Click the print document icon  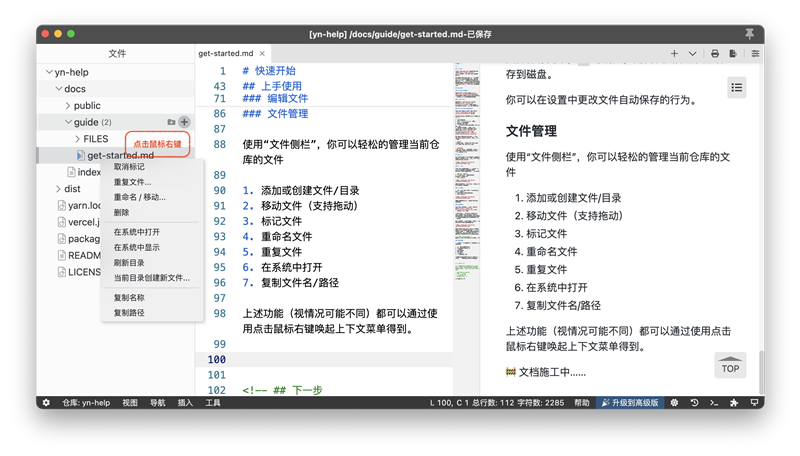[x=715, y=54]
